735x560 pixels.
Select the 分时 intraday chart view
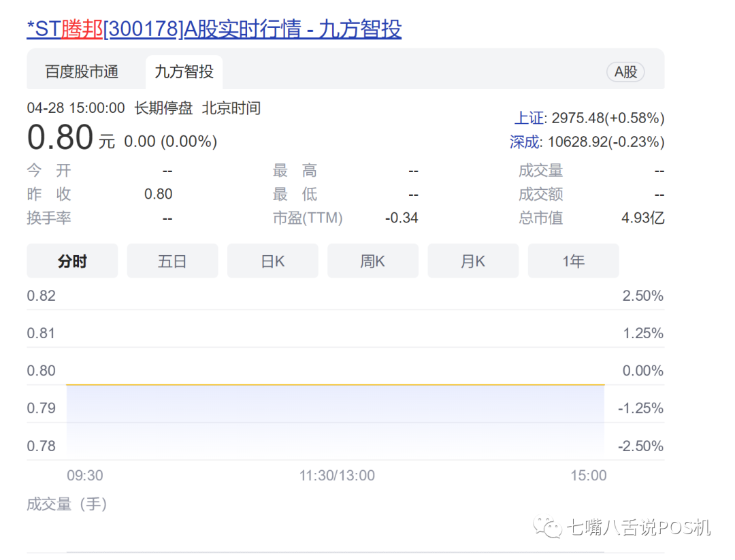point(72,261)
